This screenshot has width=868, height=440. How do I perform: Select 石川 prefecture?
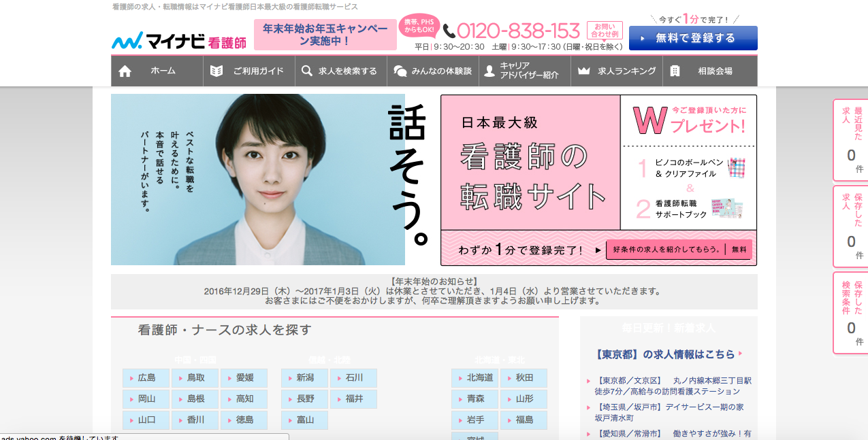click(354, 378)
